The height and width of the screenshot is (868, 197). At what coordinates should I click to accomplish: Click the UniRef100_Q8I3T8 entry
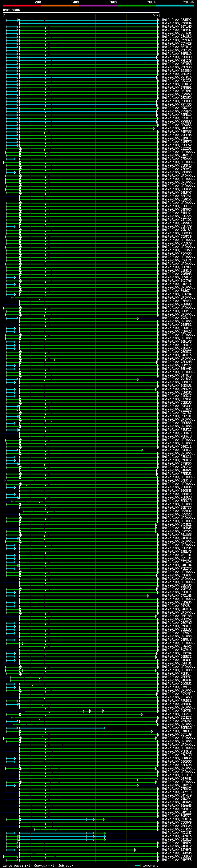click(x=177, y=775)
